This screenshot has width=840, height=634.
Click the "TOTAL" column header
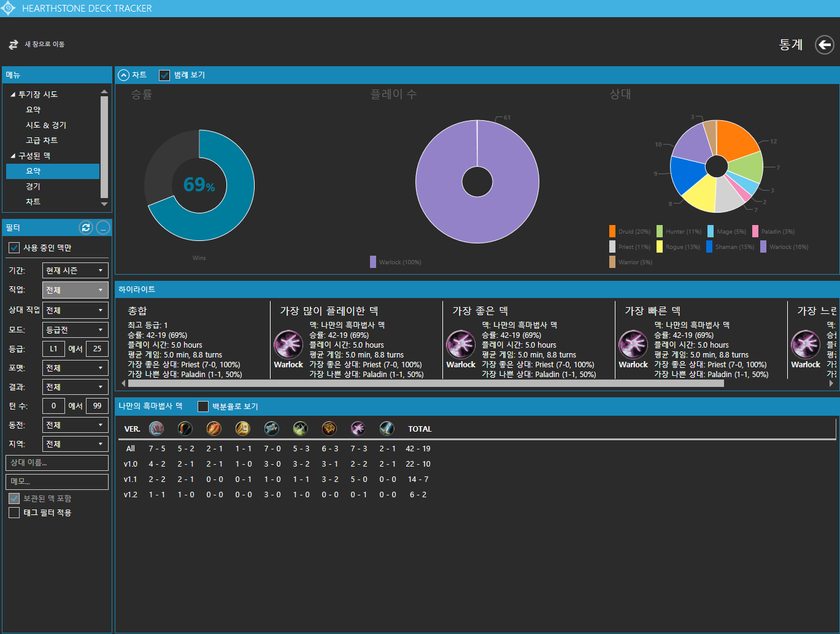pos(420,429)
